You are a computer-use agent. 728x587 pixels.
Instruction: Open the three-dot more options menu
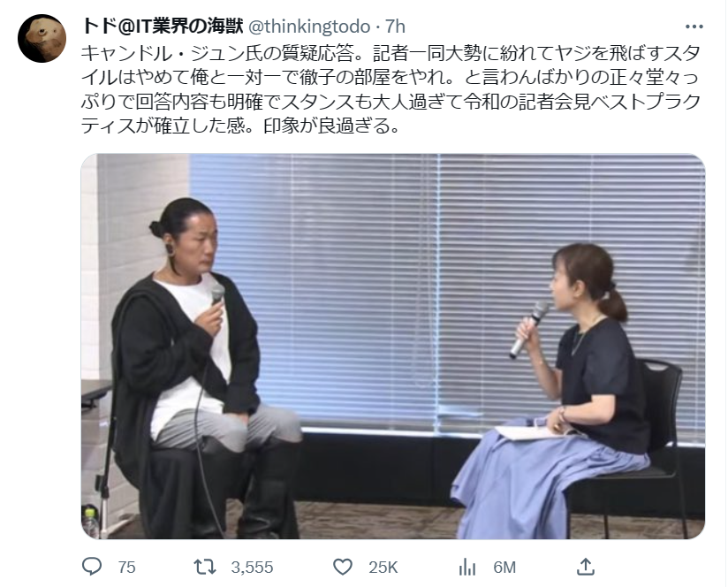point(694,27)
